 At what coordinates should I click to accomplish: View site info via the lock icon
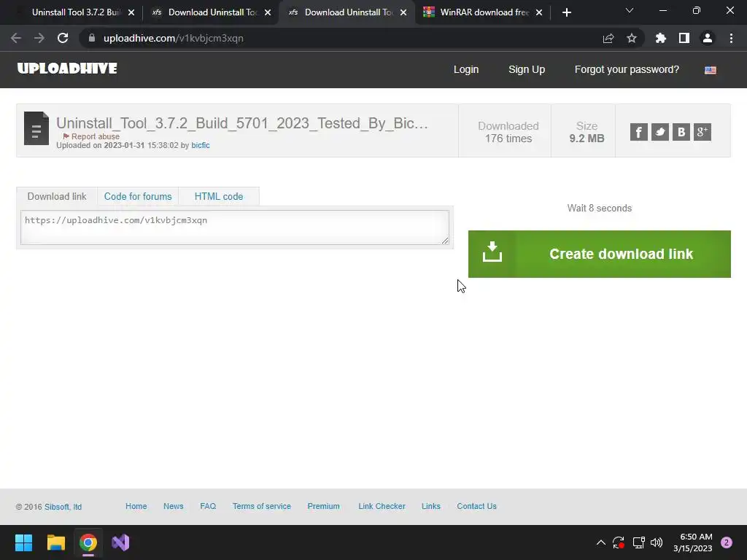(x=92, y=38)
